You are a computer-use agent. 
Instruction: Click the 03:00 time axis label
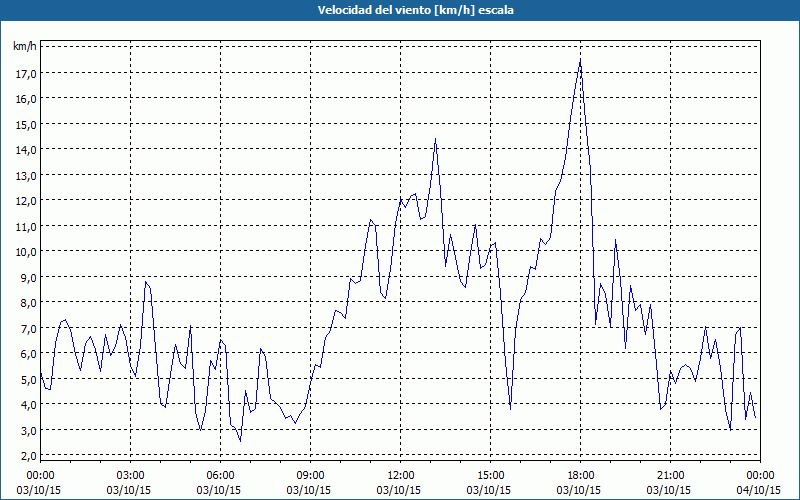[130, 476]
